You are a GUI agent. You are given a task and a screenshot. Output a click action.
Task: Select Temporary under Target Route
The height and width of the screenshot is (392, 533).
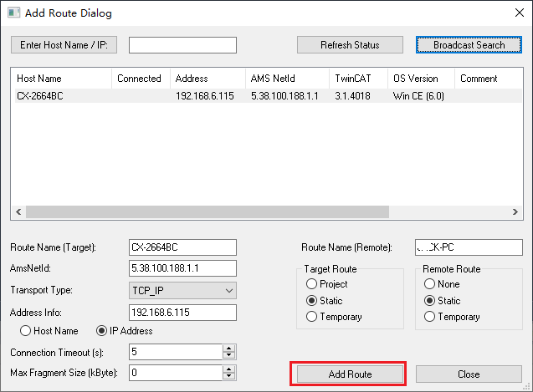(312, 317)
